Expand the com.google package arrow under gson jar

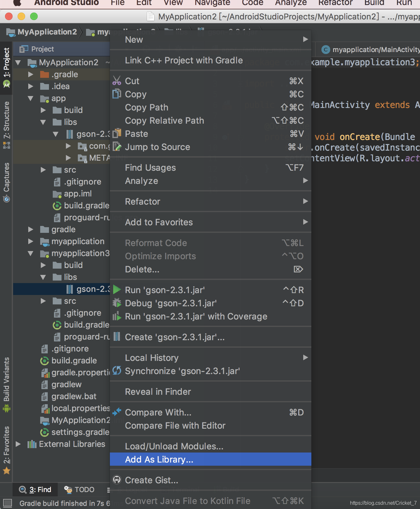tap(68, 146)
